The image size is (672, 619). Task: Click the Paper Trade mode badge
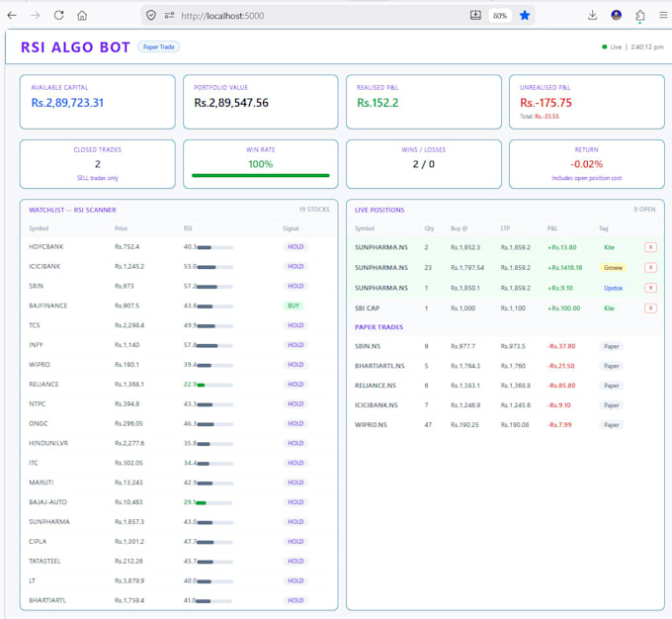pyautogui.click(x=158, y=46)
